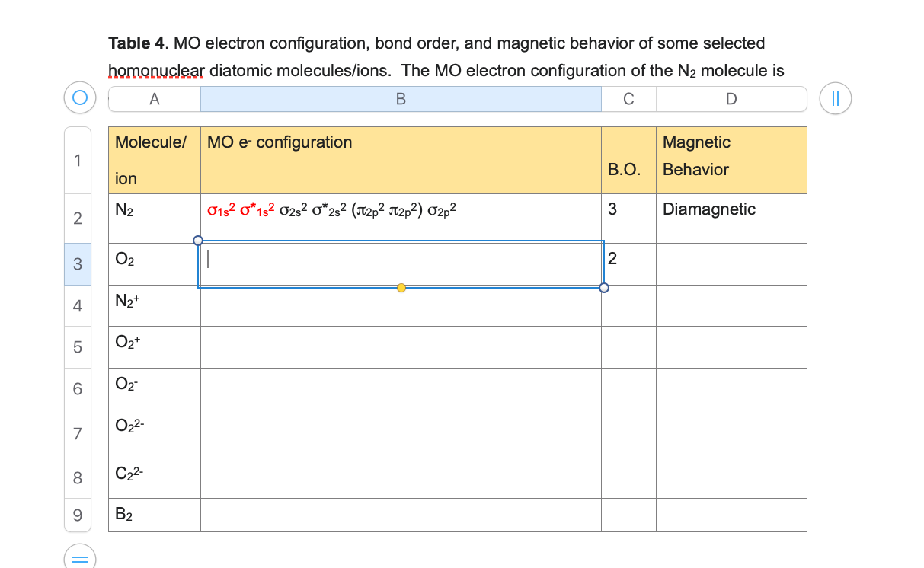This screenshot has height=568, width=924.
Task: Click the top-left blue selection handle
Action: pos(198,240)
